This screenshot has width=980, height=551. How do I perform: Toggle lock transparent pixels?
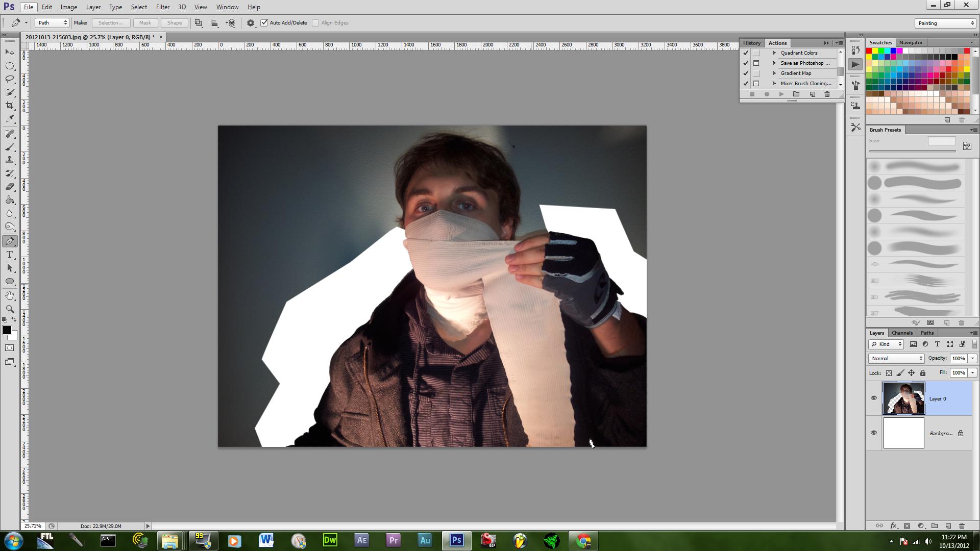[x=889, y=373]
